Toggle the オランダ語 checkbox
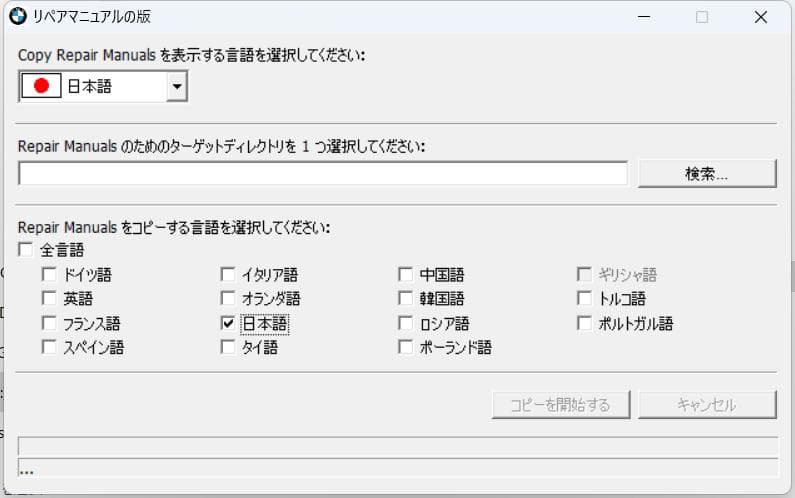Viewport: 795px width, 498px height. (228, 298)
